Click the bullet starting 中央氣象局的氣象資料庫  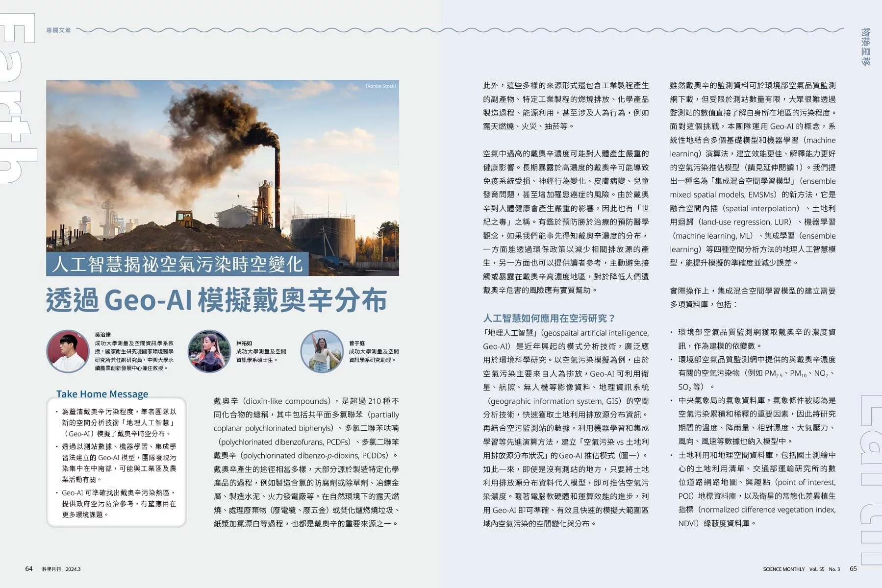pos(753,421)
